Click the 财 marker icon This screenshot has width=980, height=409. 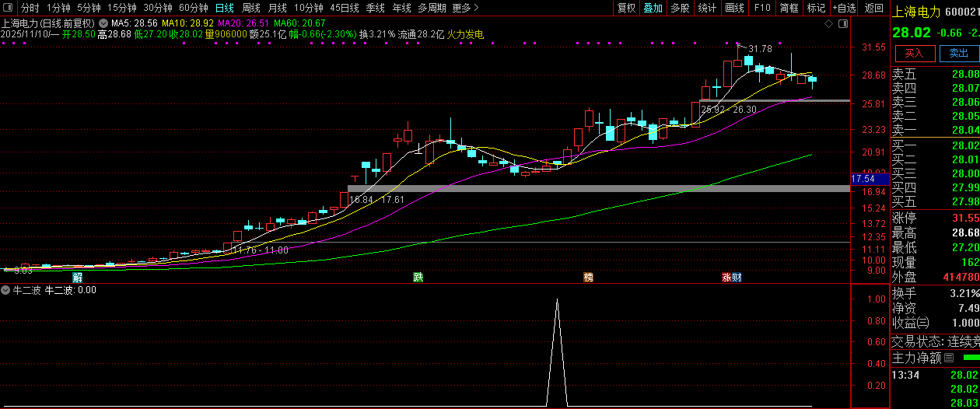(737, 277)
